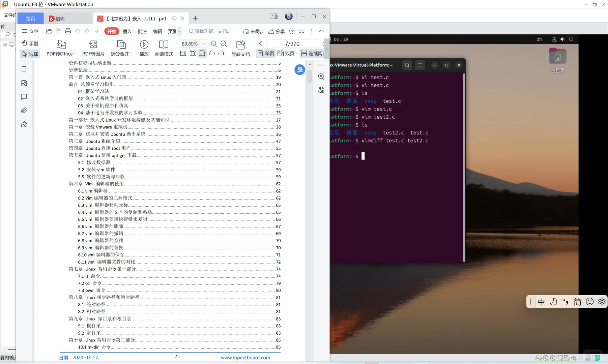Open the zoom percentage dropdown

point(204,43)
